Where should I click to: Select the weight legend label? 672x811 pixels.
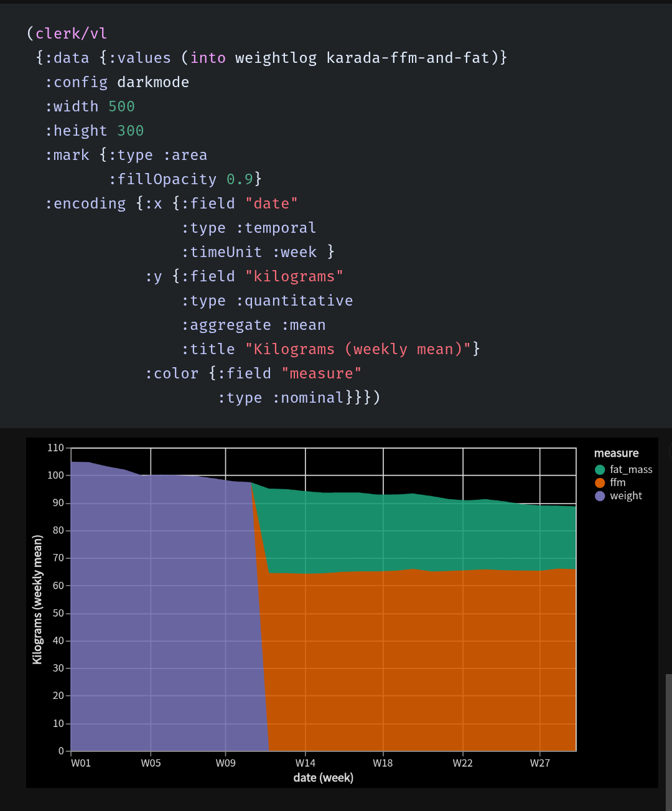click(626, 496)
